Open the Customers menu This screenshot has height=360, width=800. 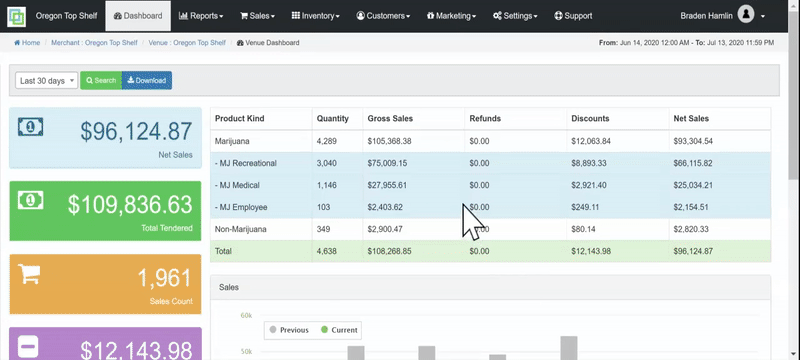[383, 16]
